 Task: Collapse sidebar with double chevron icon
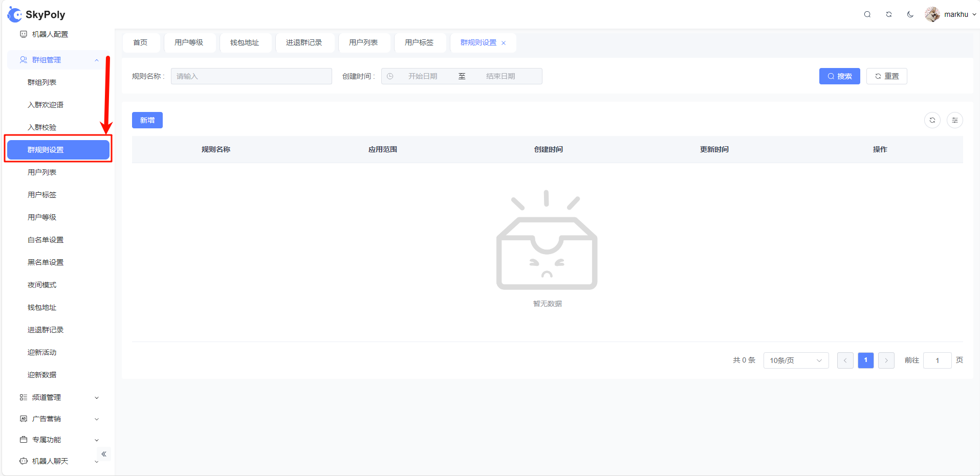(x=104, y=454)
